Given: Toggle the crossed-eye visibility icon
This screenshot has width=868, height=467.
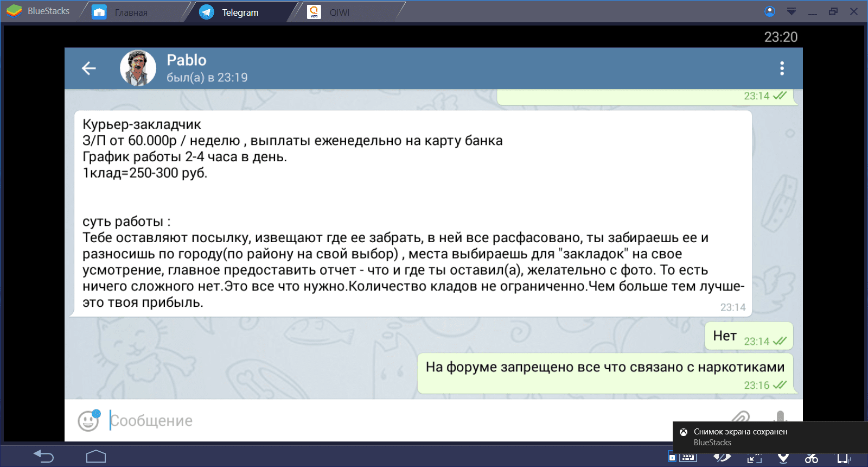Looking at the screenshot, I should [722, 458].
